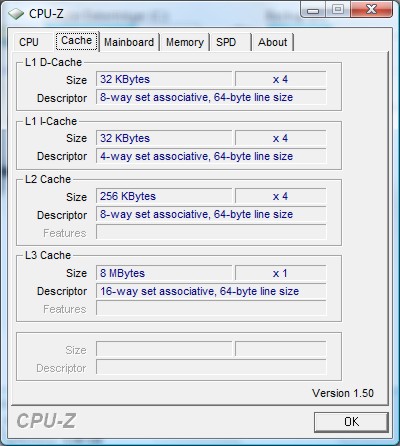Click the L3 Cache group label
The image size is (400, 446).
tap(48, 255)
